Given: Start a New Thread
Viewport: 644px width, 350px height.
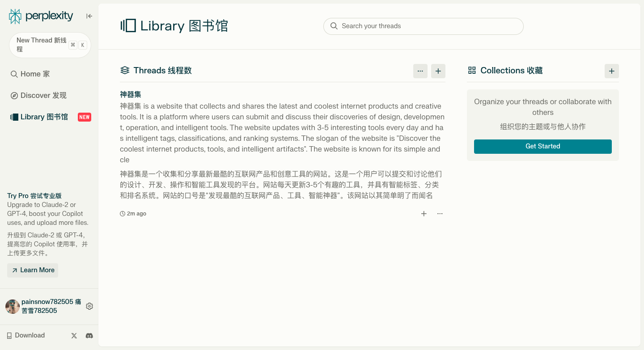Looking at the screenshot, I should pos(41,45).
